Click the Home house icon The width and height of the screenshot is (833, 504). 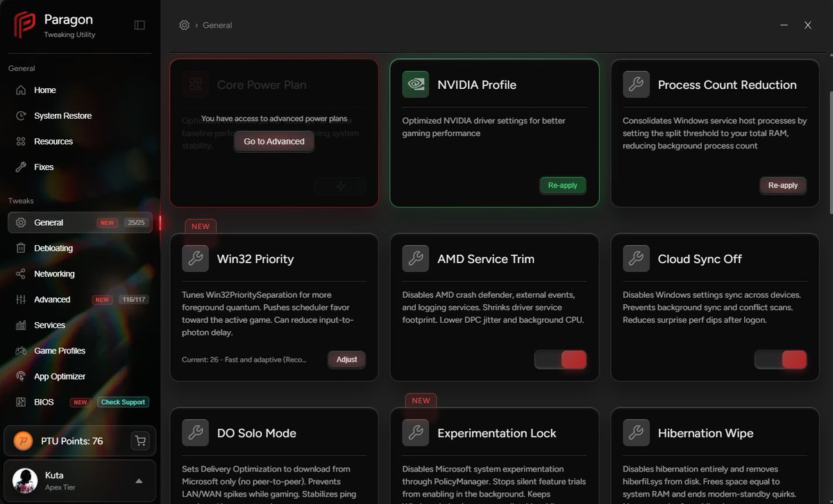[21, 90]
